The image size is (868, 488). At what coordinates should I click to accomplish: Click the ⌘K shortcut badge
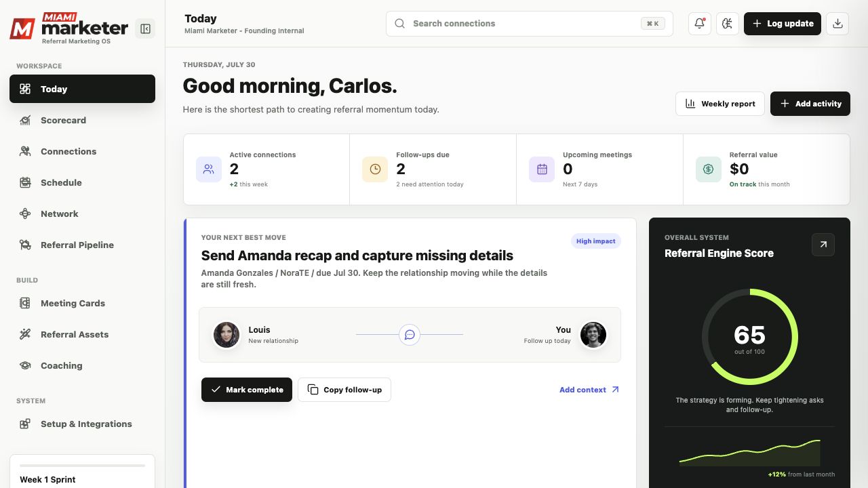(x=653, y=24)
